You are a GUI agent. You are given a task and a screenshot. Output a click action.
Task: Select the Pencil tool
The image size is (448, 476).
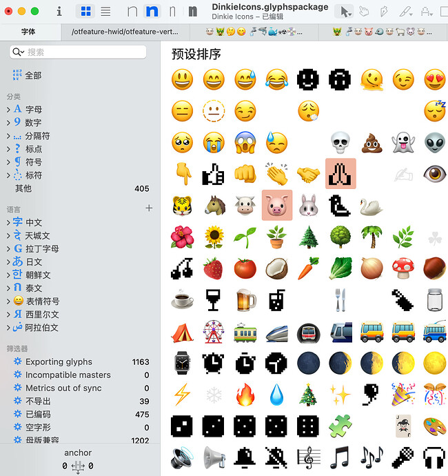(x=405, y=12)
